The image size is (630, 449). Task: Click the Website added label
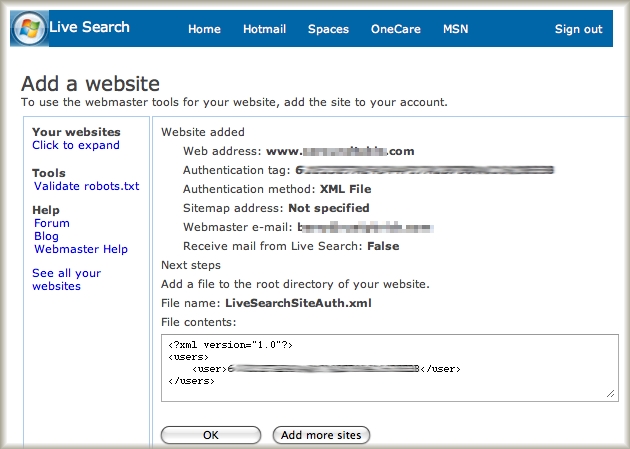pos(203,132)
